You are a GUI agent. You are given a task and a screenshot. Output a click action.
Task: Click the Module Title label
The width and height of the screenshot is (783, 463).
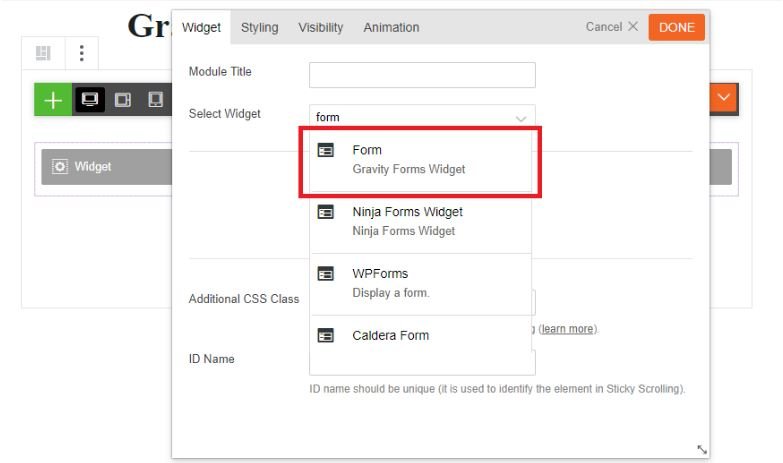coord(220,71)
